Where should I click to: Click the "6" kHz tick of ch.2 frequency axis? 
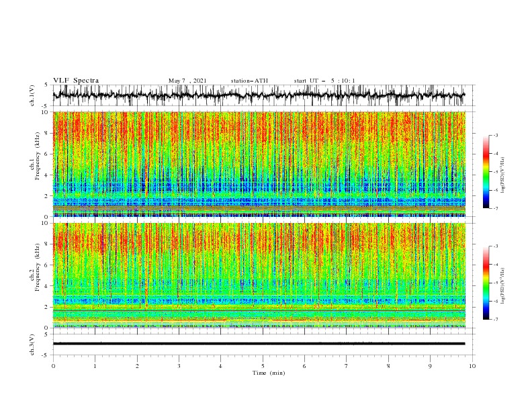click(47, 265)
